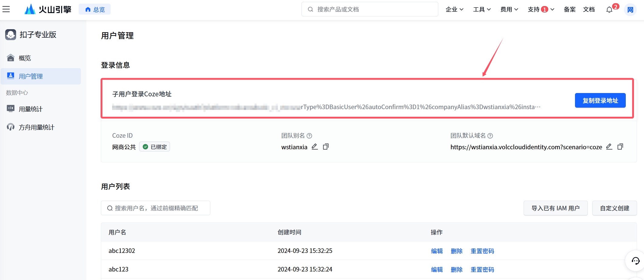Copy the team alias wstianxia
The width and height of the screenshot is (644, 280).
(326, 147)
